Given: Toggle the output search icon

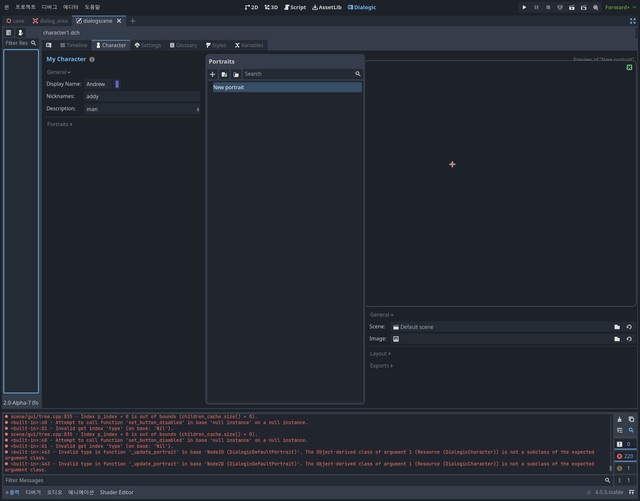Looking at the screenshot, I should tap(631, 430).
